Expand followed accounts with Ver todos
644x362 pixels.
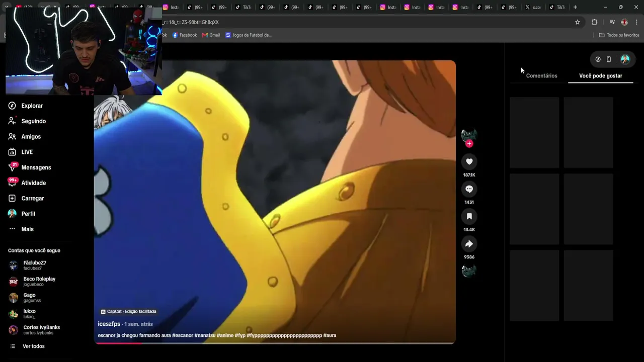coord(28,346)
